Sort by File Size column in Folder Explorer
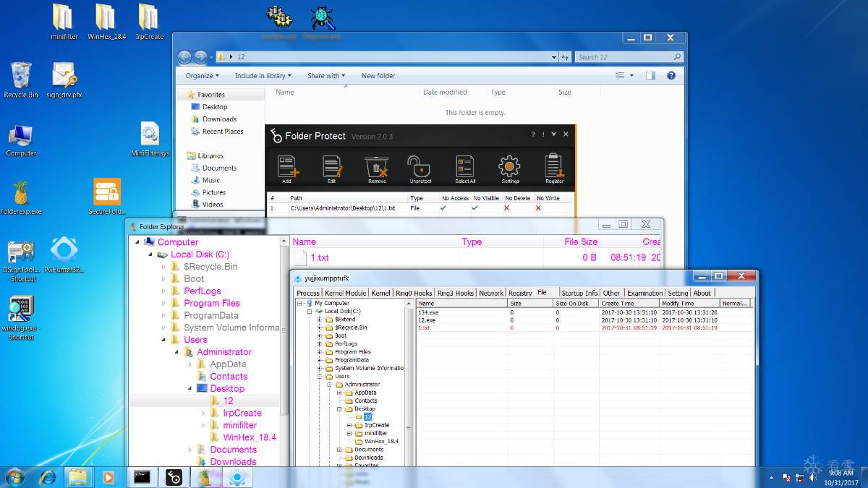The width and height of the screenshot is (868, 488). click(x=581, y=242)
